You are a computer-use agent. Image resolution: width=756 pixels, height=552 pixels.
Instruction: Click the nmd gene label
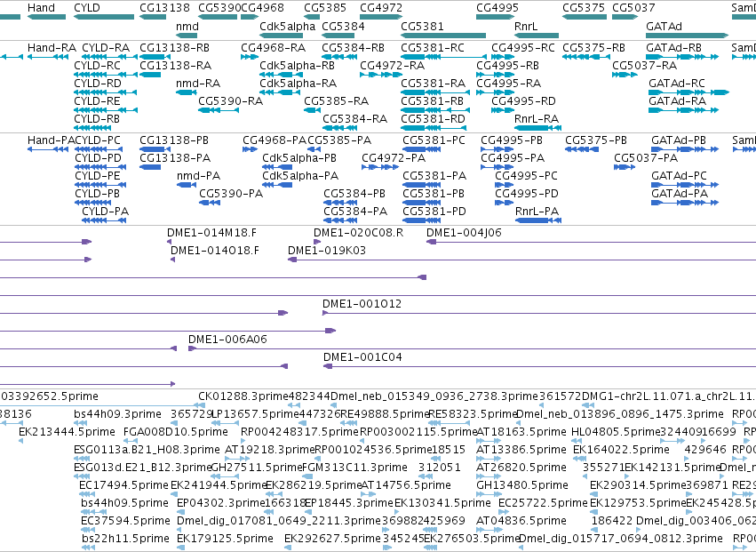click(187, 26)
